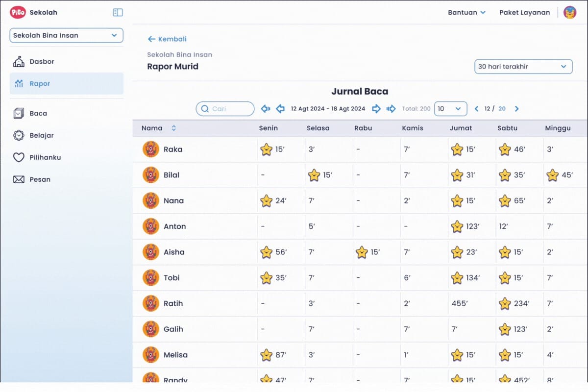This screenshot has height=392, width=588.
Task: Go to next week arrow
Action: [376, 109]
